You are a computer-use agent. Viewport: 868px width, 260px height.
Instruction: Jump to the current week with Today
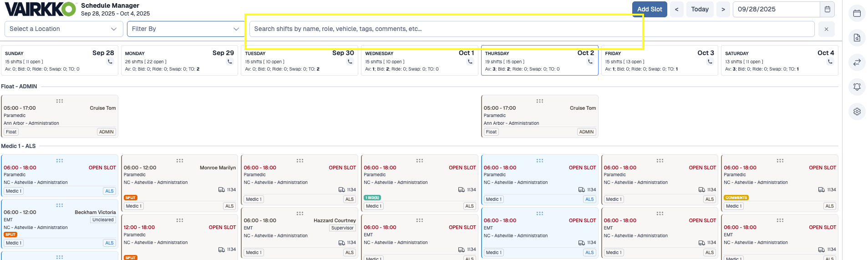point(700,9)
